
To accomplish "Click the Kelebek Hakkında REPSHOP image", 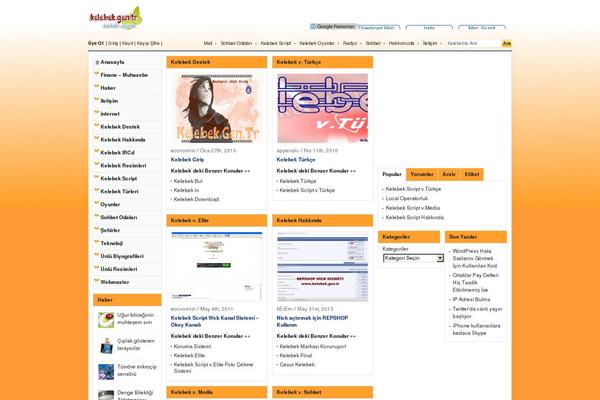I will (322, 267).
